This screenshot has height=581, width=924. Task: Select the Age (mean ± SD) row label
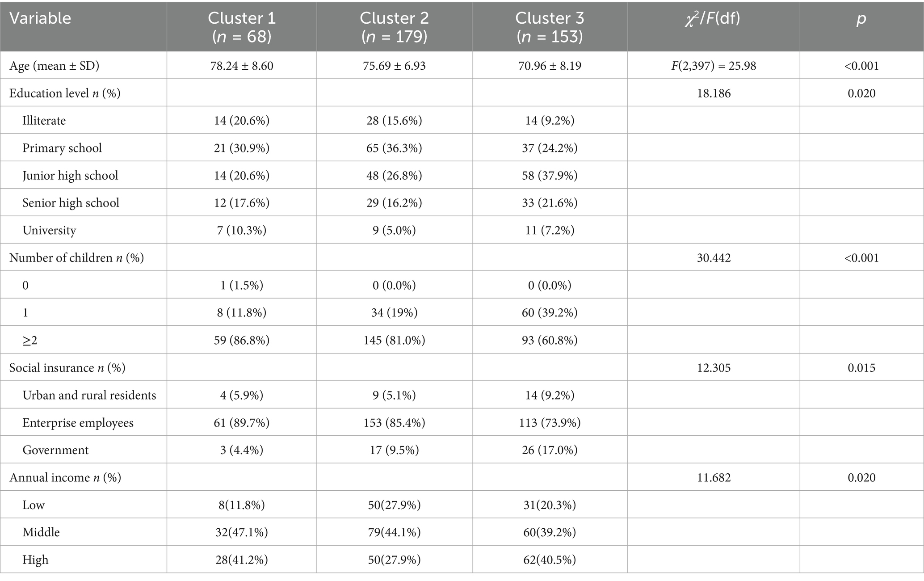point(54,66)
